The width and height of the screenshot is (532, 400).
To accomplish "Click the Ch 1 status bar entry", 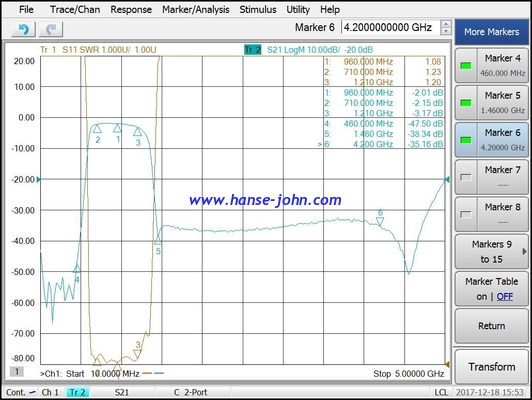I will 50,392.
